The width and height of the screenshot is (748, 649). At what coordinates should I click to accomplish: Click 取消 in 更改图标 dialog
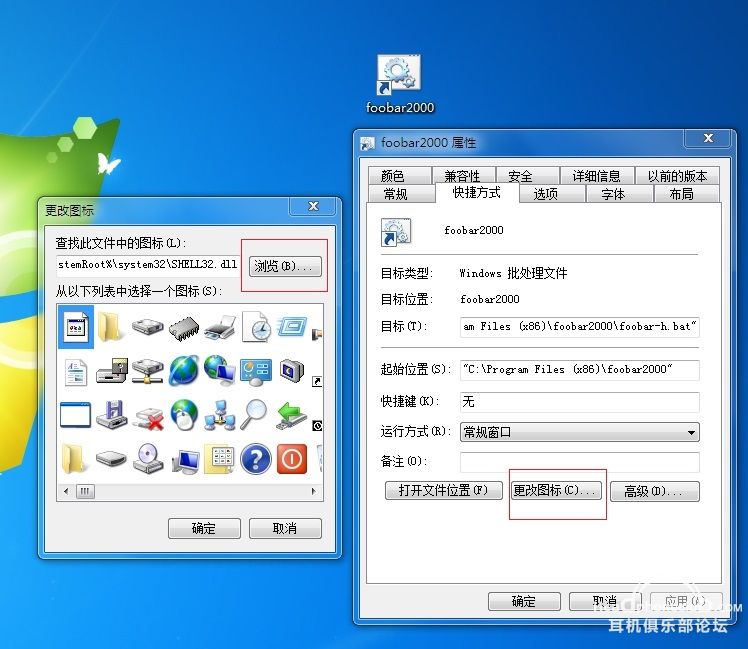pos(285,528)
